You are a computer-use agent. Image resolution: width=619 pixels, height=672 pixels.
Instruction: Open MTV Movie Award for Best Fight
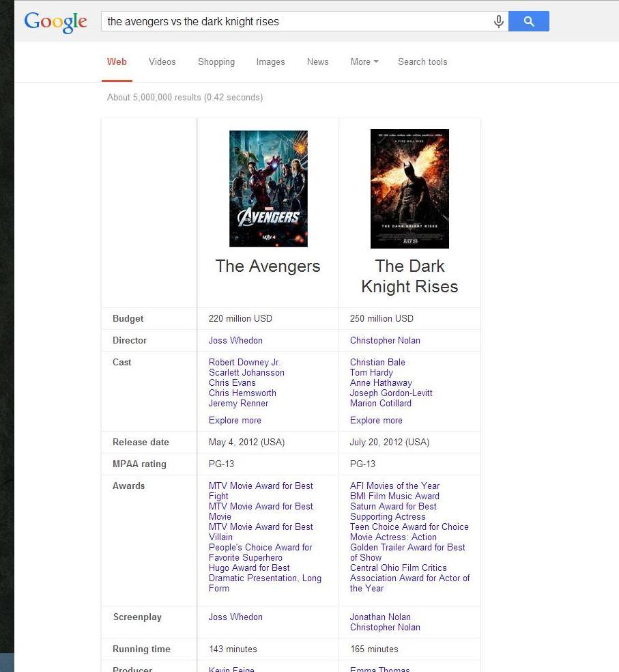pos(261,491)
